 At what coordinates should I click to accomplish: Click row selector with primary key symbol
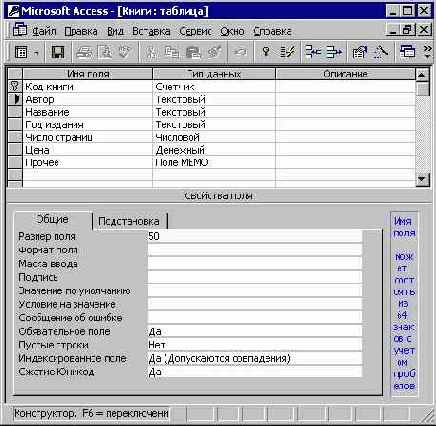pos(15,87)
